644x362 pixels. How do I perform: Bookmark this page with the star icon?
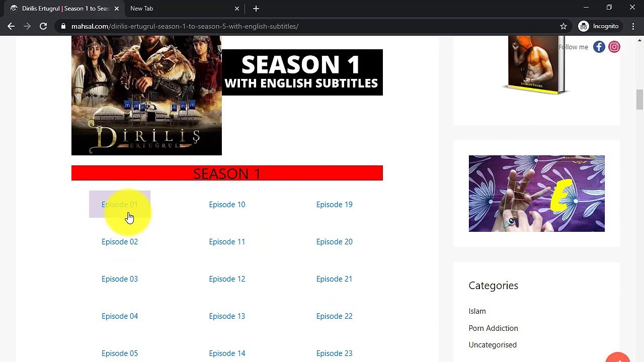point(563,26)
